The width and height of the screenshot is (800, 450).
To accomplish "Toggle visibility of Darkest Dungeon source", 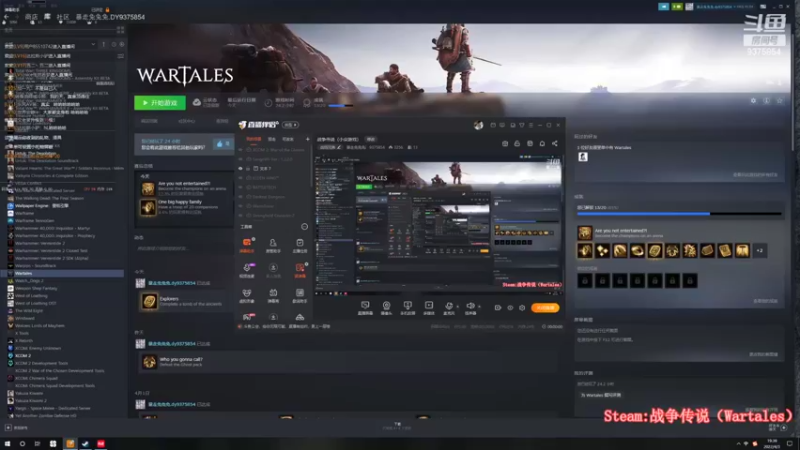I will tap(241, 196).
